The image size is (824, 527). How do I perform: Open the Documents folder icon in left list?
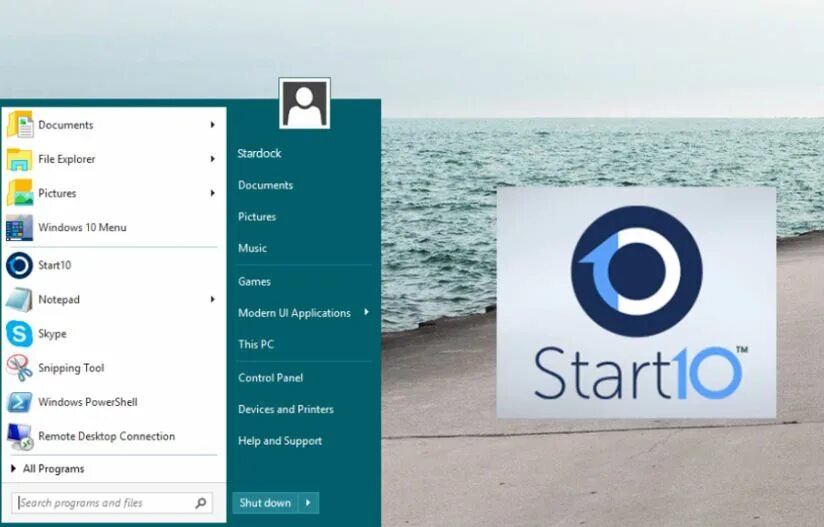point(19,125)
